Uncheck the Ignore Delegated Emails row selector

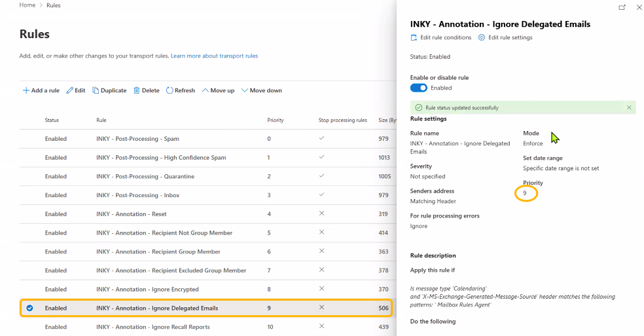(29, 308)
